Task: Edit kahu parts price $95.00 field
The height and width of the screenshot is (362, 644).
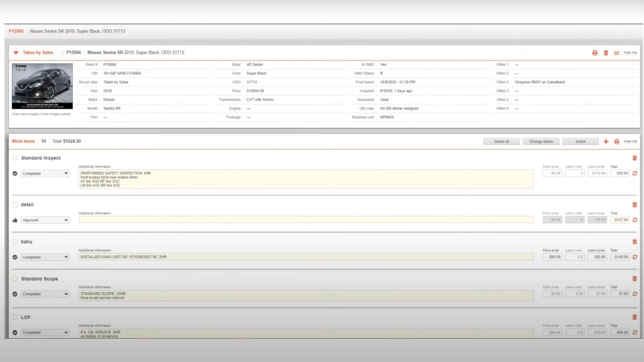Action: (x=552, y=257)
